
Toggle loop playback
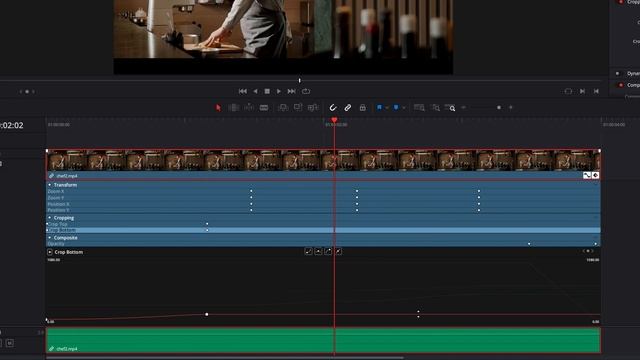click(x=306, y=91)
